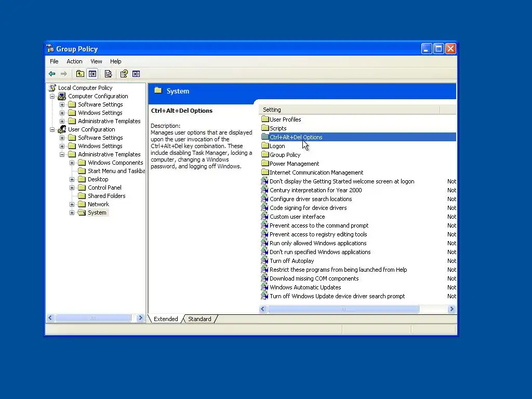Screen dimensions: 532x399
Task: Open the File menu
Action: (54, 61)
